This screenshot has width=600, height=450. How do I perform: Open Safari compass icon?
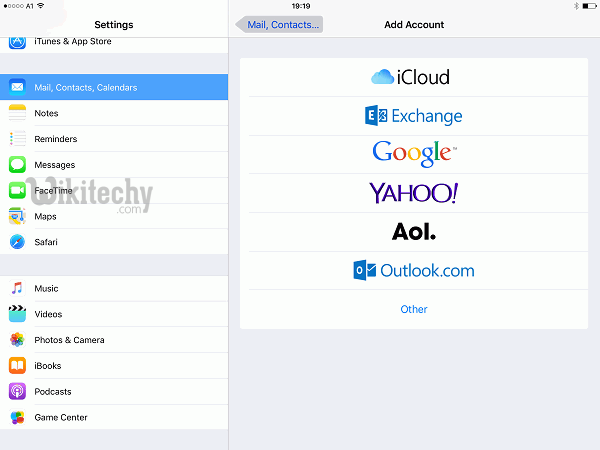[17, 242]
